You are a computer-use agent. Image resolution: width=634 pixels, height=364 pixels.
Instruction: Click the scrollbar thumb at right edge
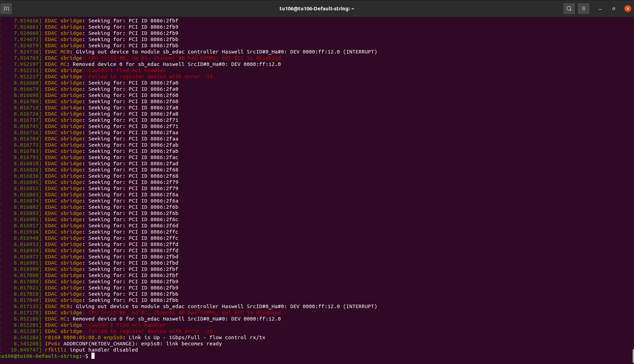[633, 356]
